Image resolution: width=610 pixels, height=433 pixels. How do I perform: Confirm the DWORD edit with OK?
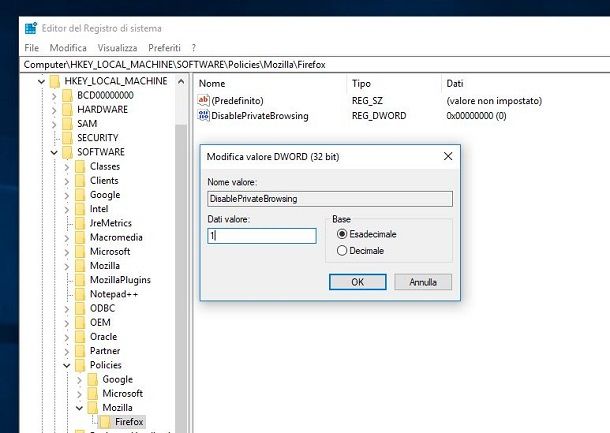358,282
